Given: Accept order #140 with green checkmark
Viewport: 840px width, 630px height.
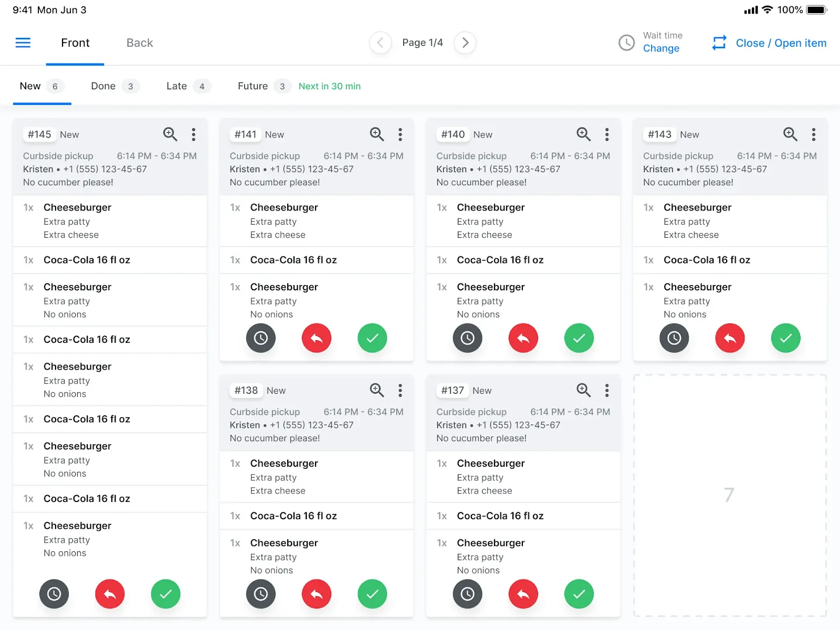Looking at the screenshot, I should click(579, 338).
